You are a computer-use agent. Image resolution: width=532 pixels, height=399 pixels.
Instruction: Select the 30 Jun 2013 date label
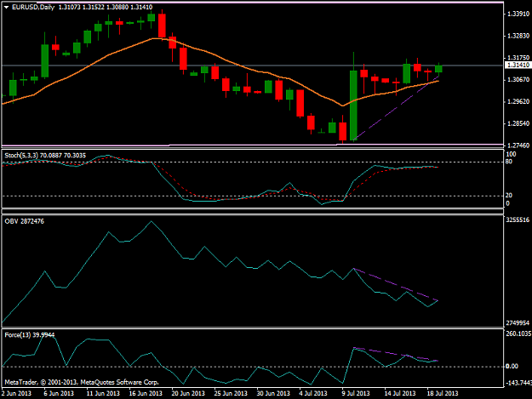pyautogui.click(x=273, y=393)
